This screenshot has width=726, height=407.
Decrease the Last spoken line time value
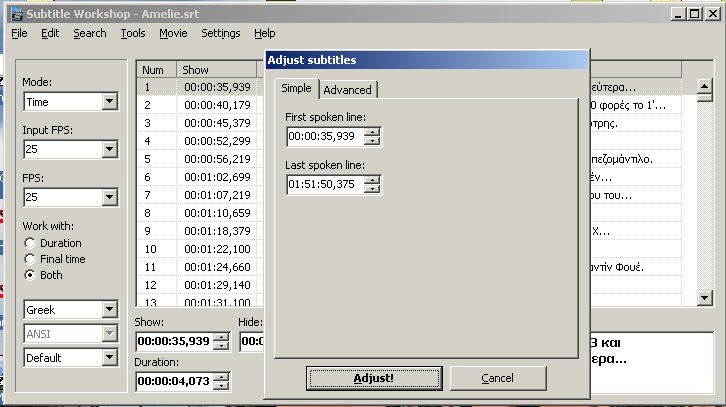point(372,189)
